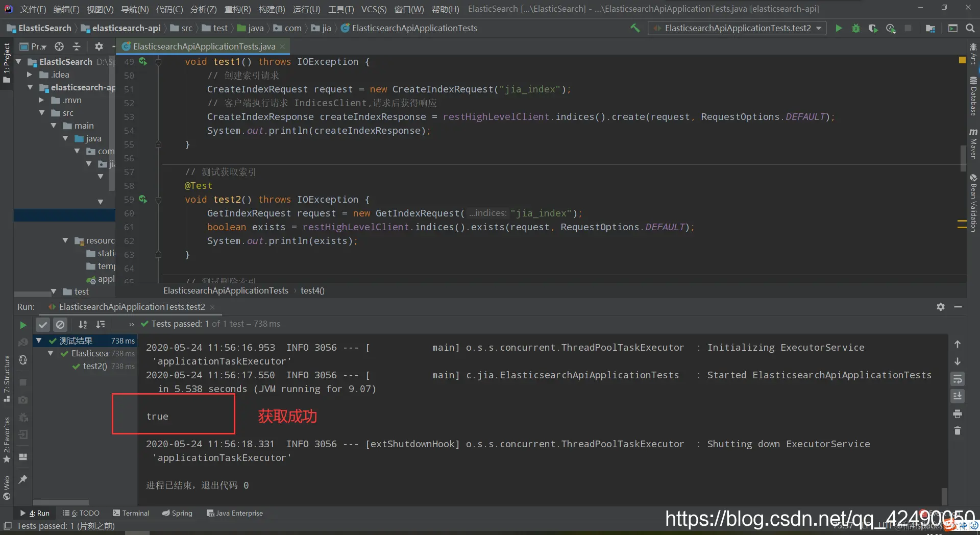Click the Build project hammer icon
The width and height of the screenshot is (980, 535).
pos(635,28)
